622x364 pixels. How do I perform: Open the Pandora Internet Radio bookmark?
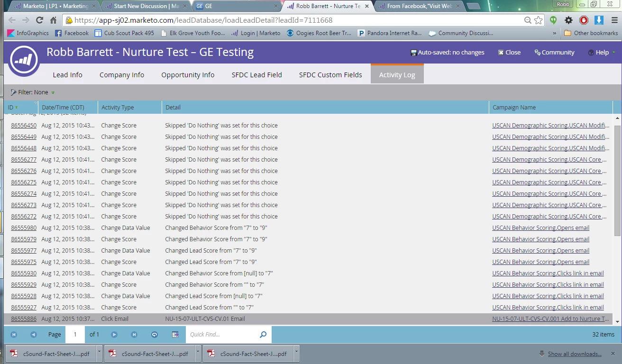[x=390, y=33]
